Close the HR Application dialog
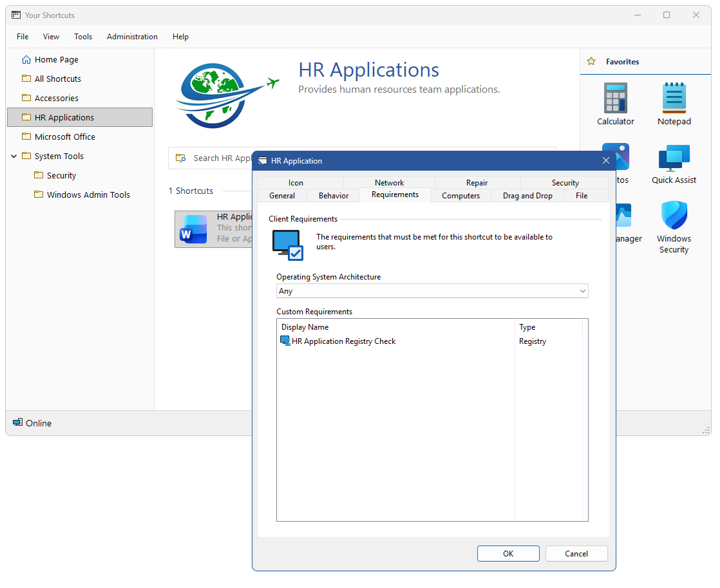 (x=605, y=160)
